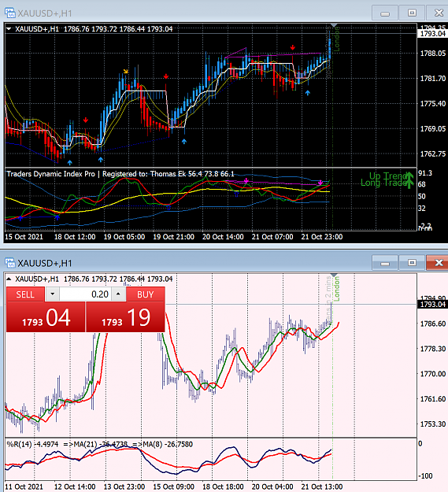Viewport: 448px width, 492px height.
Task: Click the 21 Oct 07:00 time label in upper chart
Action: [x=272, y=237]
